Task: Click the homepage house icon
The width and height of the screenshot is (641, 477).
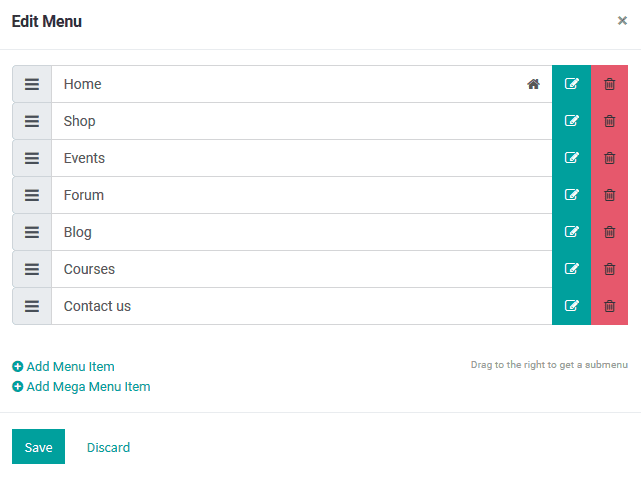Action: [x=533, y=84]
